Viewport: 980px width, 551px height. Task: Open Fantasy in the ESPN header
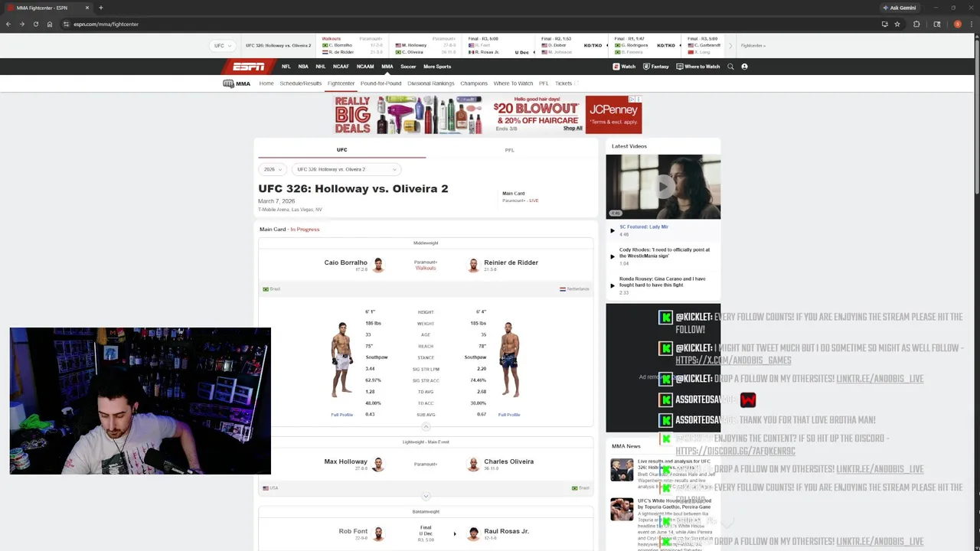click(x=656, y=67)
